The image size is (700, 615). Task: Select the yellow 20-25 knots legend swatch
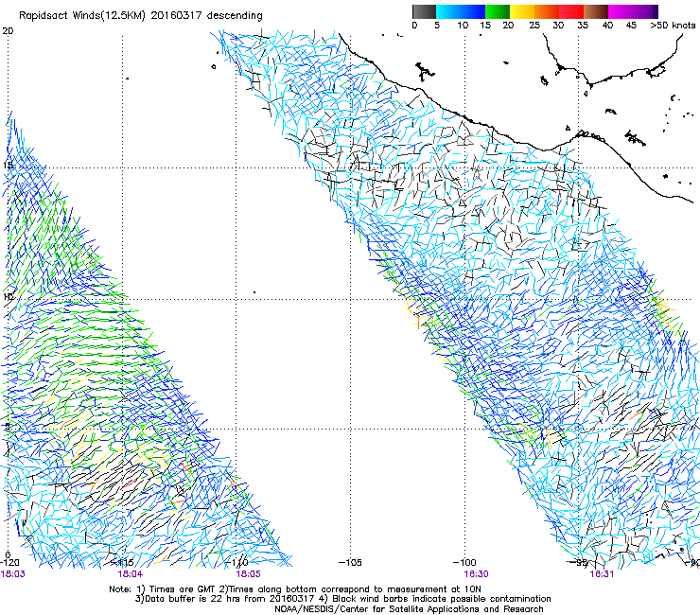pos(522,11)
